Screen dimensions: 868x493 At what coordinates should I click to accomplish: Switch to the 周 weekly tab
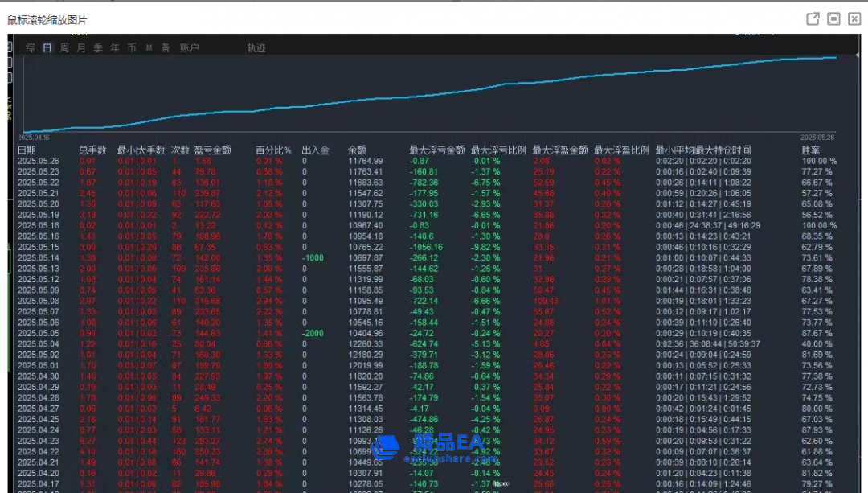click(x=64, y=48)
